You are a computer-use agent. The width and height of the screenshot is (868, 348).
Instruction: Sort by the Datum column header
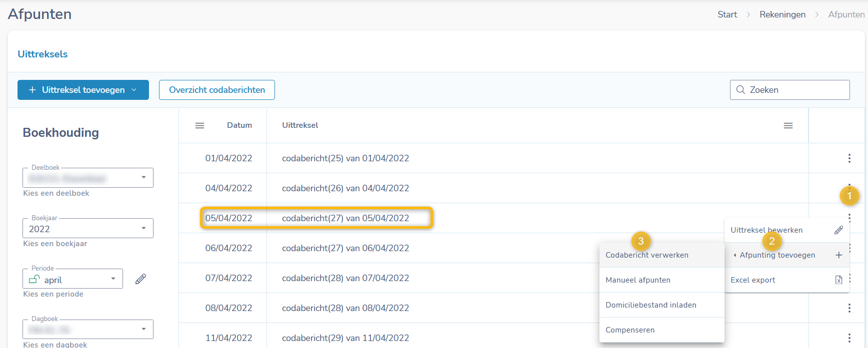[x=239, y=125]
